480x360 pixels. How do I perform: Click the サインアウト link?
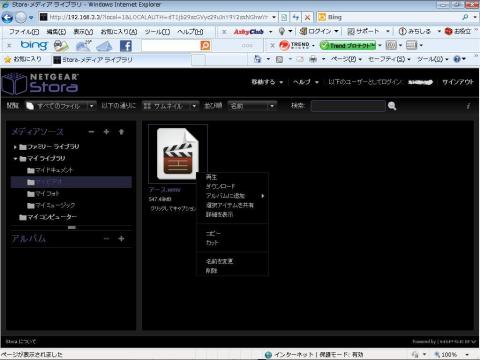tap(458, 82)
